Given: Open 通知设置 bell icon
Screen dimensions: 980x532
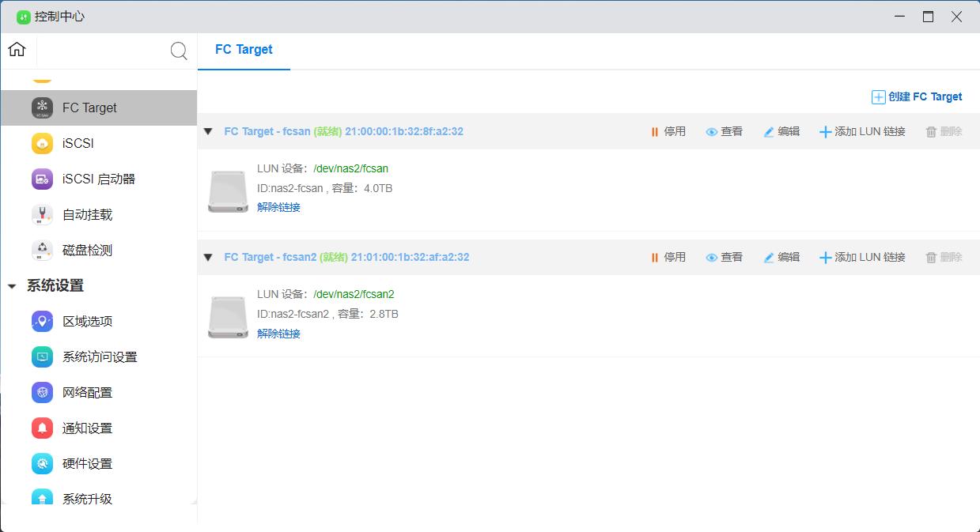Looking at the screenshot, I should (x=42, y=428).
